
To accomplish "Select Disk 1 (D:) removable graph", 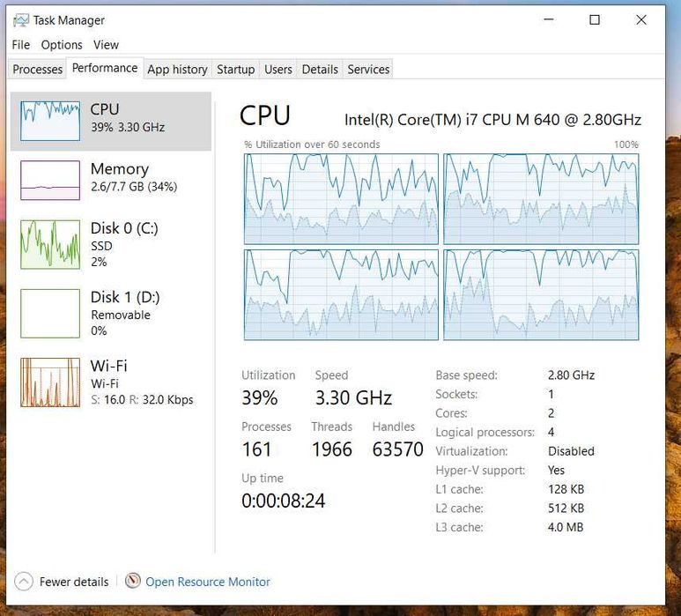I will [50, 313].
